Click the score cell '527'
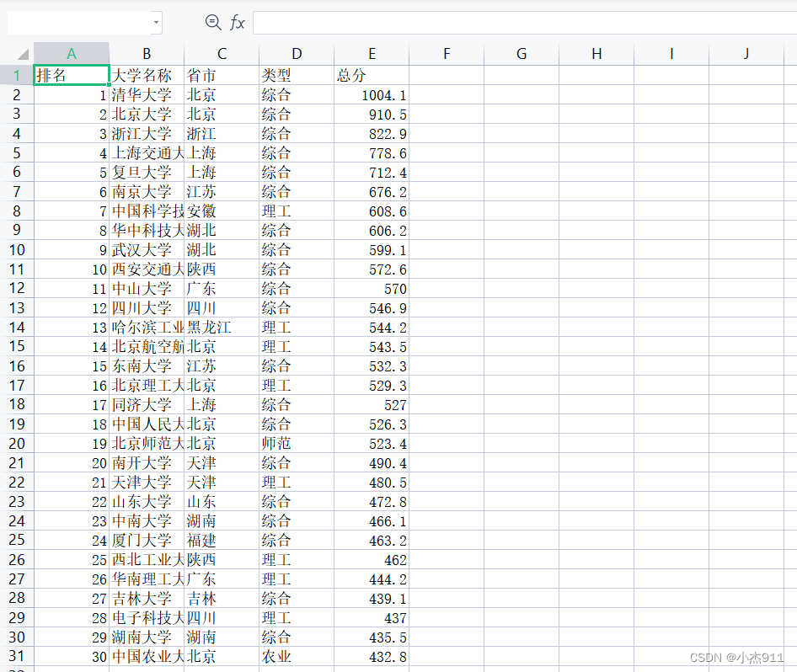This screenshot has width=797, height=672. (372, 404)
